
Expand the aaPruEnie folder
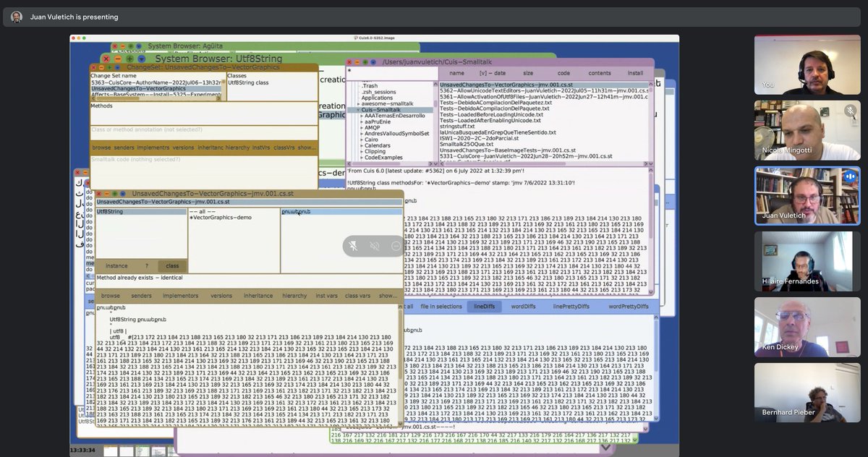361,122
